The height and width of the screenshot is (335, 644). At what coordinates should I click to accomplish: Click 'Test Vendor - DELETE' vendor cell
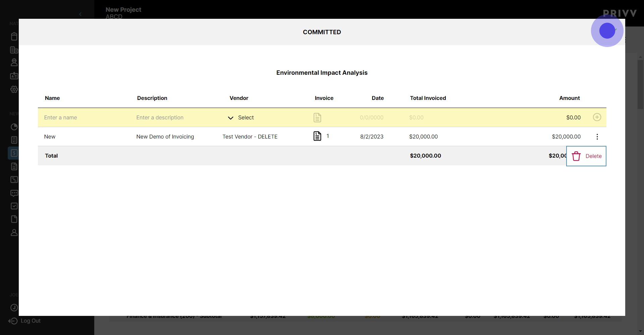pos(250,136)
